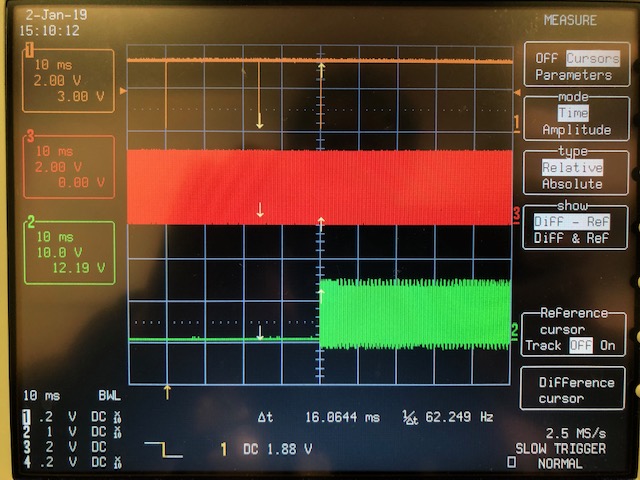Select Absolute cursor type
The height and width of the screenshot is (480, 640).
[x=572, y=184]
